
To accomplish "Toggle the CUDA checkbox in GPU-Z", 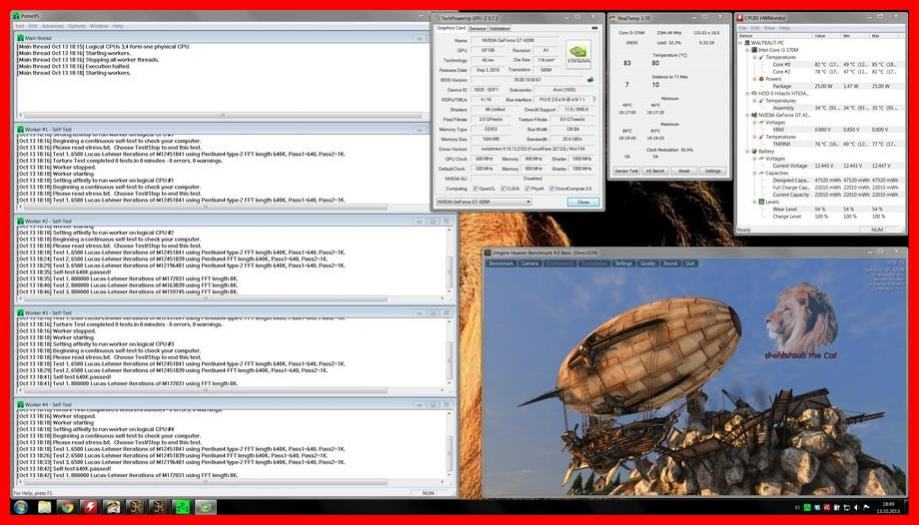I will pyautogui.click(x=503, y=189).
